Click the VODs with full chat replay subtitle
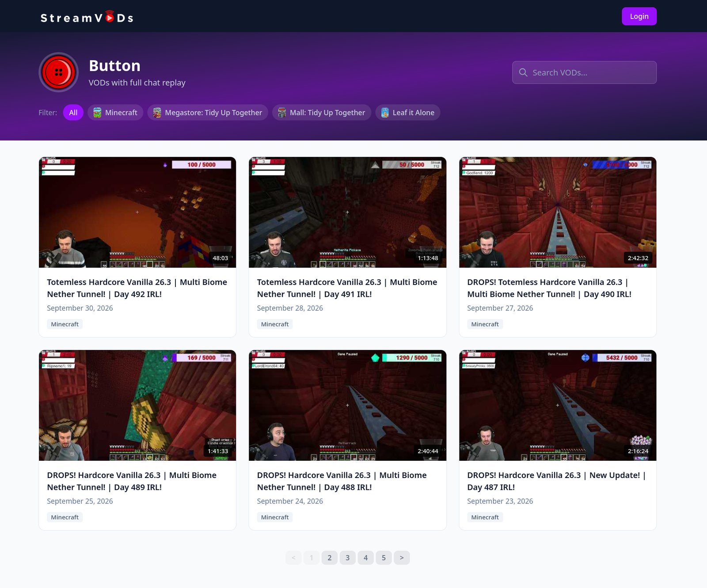The height and width of the screenshot is (588, 707). click(137, 83)
